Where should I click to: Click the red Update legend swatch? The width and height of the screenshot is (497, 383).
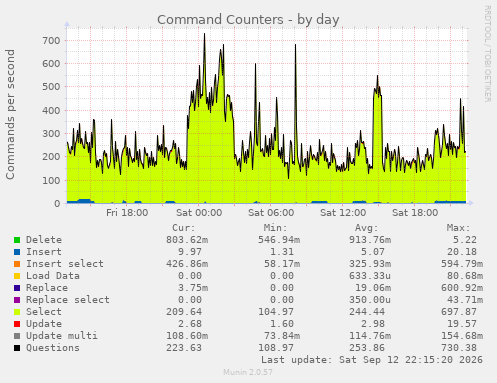(x=17, y=324)
